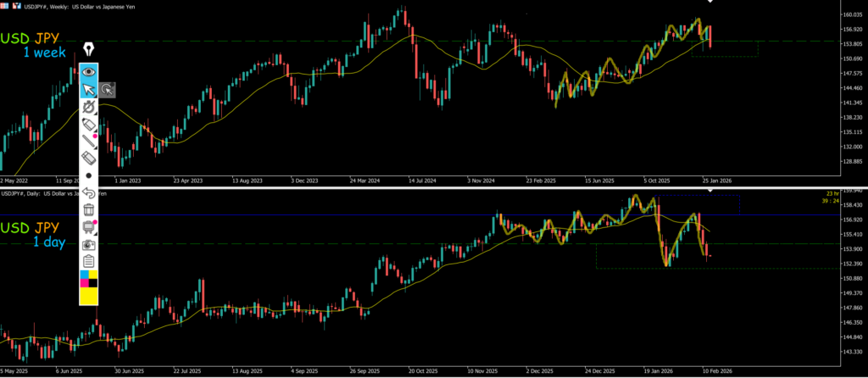Click the large yellow current color box
The image size is (868, 378).
tap(88, 297)
